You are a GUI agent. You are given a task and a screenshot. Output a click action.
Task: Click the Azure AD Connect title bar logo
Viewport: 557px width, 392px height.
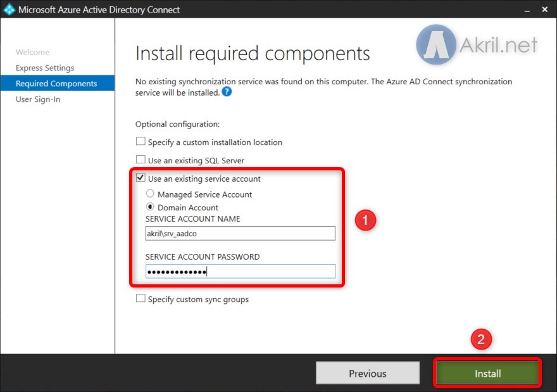click(x=9, y=9)
